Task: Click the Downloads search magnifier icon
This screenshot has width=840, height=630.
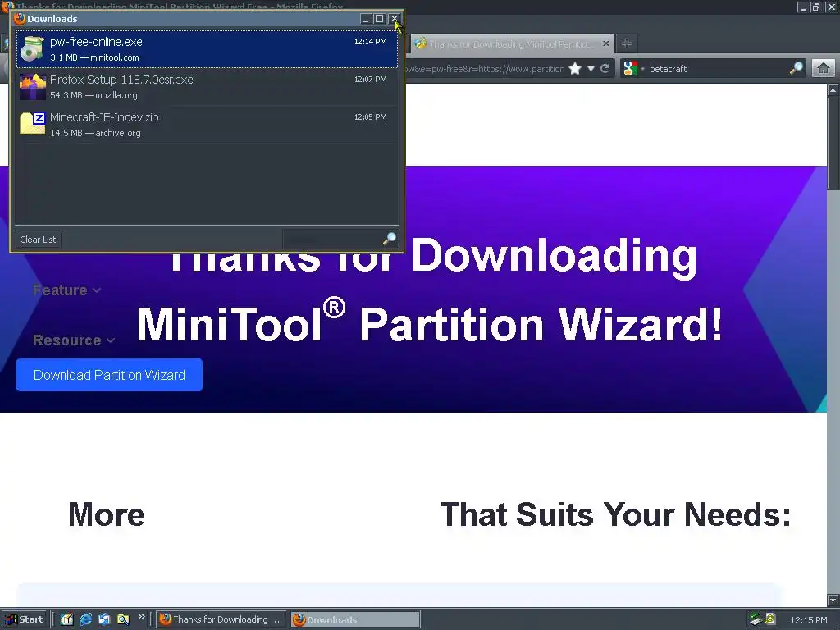Action: click(x=390, y=239)
